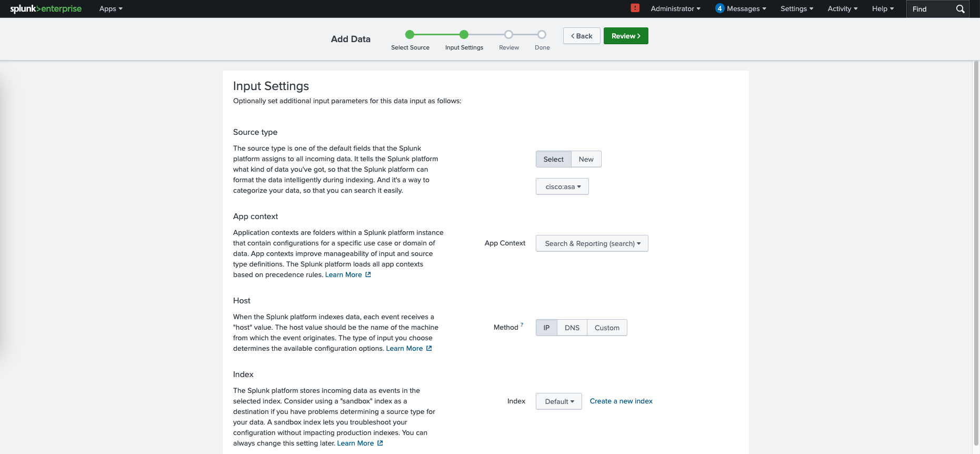This screenshot has width=980, height=454.
Task: Click the green Review button
Action: pyautogui.click(x=625, y=36)
